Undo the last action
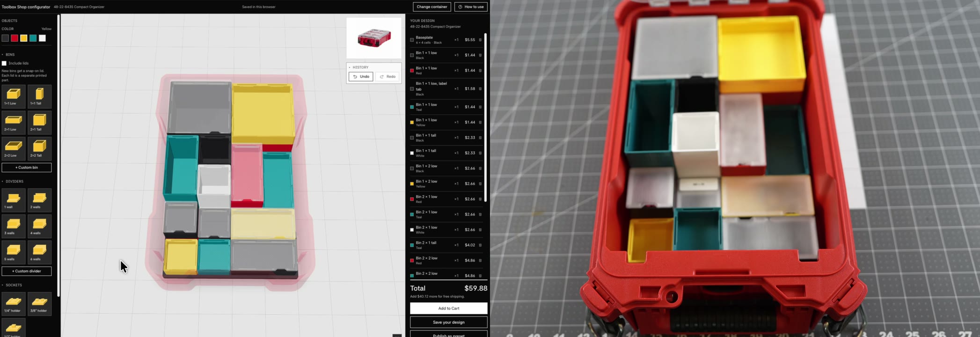This screenshot has height=337, width=980. pyautogui.click(x=361, y=76)
